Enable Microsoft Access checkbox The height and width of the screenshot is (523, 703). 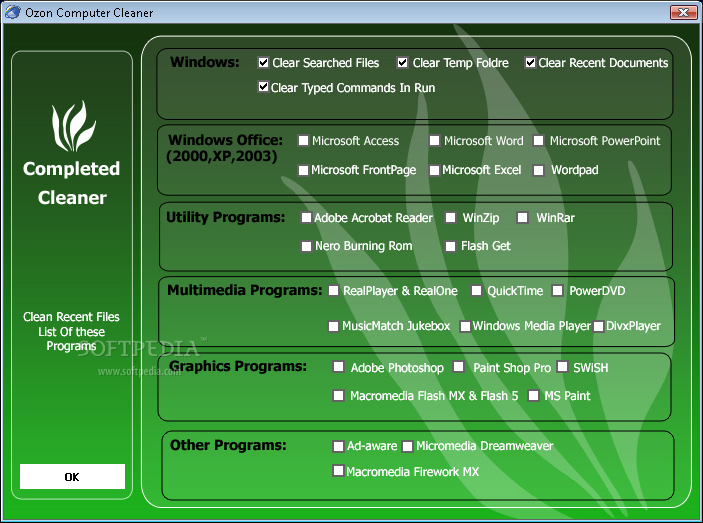pos(304,141)
